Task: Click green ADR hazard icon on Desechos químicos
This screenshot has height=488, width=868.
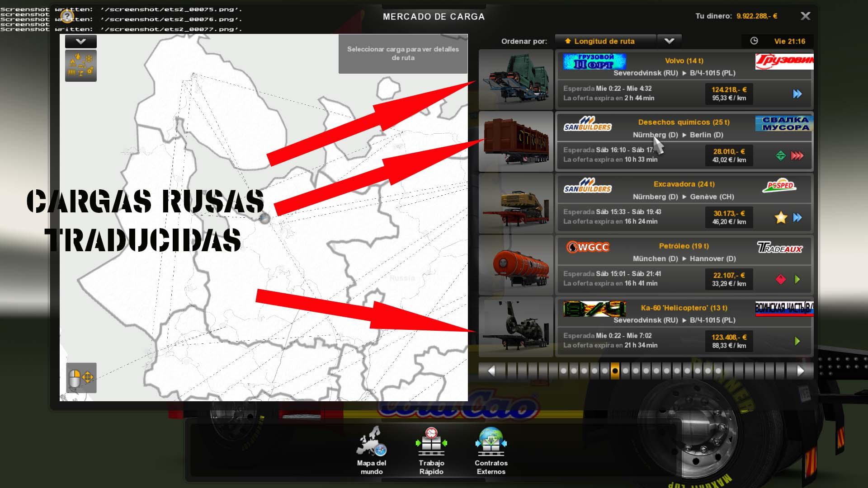Action: [781, 156]
